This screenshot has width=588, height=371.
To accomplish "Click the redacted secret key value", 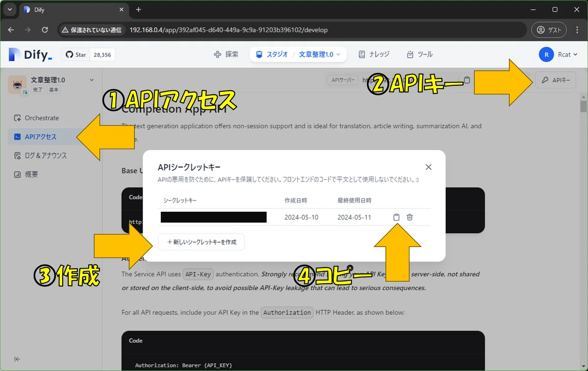I will pos(214,217).
